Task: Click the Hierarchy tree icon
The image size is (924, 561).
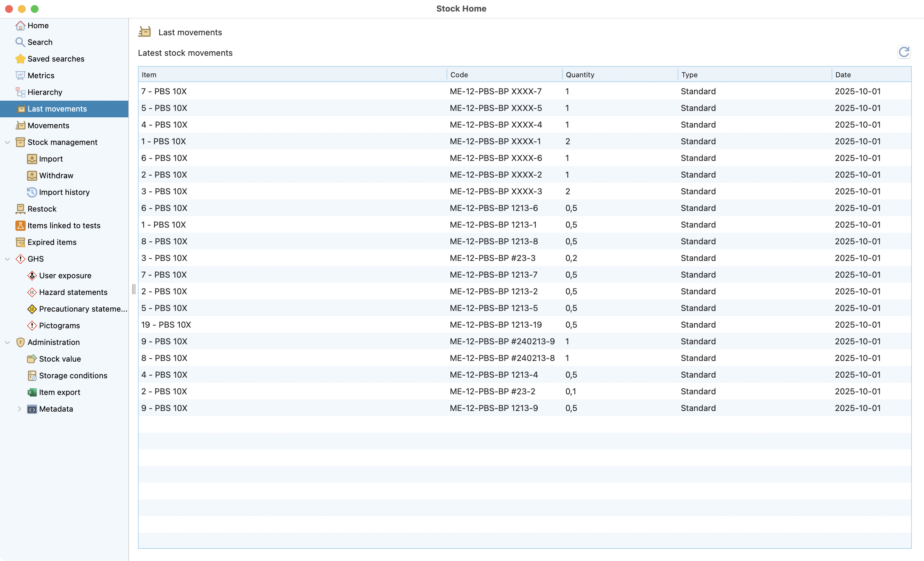Action: [x=20, y=92]
